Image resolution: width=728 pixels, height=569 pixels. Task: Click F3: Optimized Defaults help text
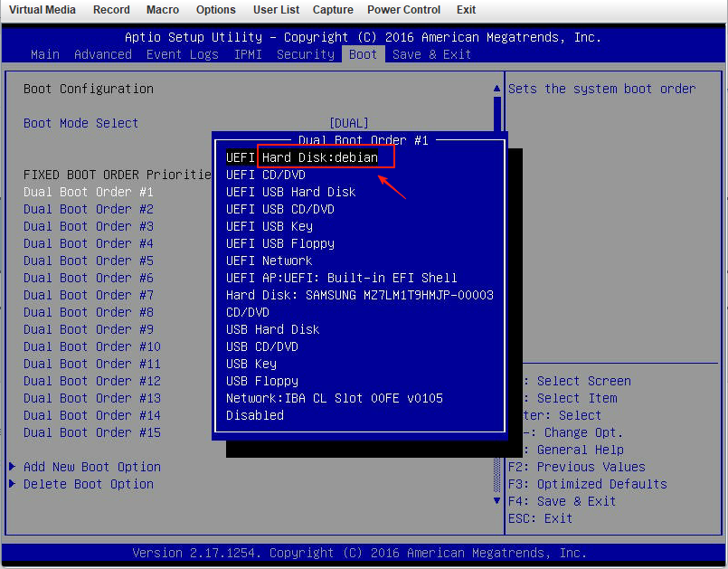[x=587, y=484]
